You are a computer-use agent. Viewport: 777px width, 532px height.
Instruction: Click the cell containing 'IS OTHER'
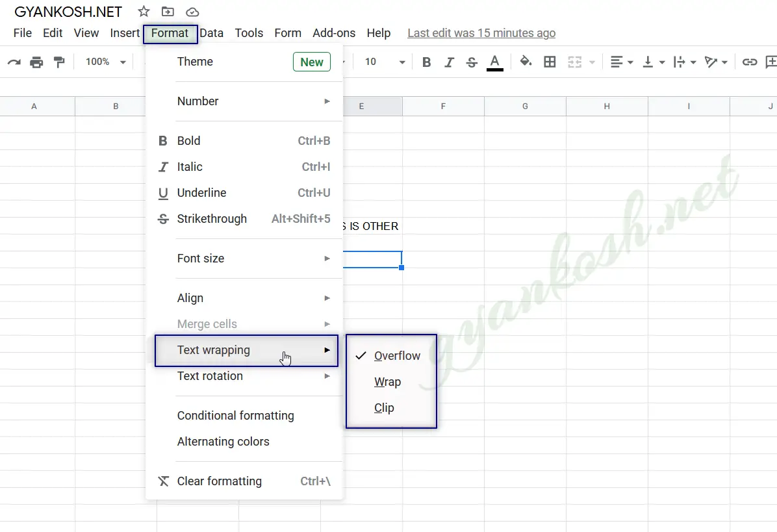click(x=372, y=226)
